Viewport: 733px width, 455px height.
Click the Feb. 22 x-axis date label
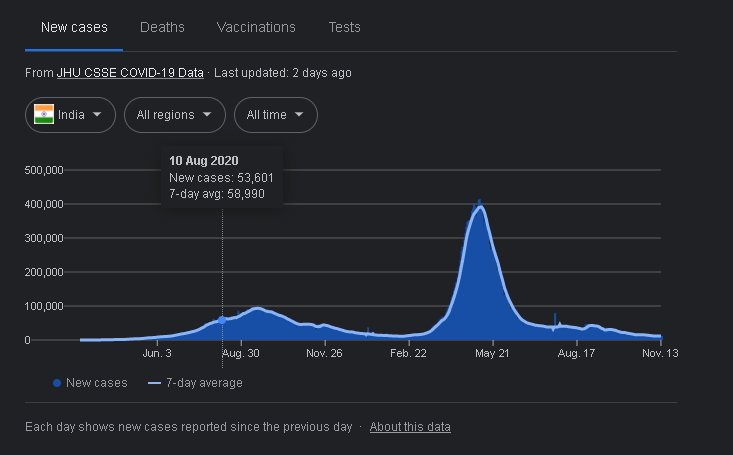[408, 353]
